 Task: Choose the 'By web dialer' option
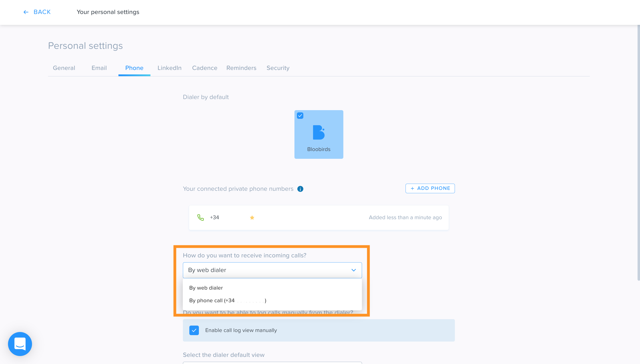[x=272, y=288]
